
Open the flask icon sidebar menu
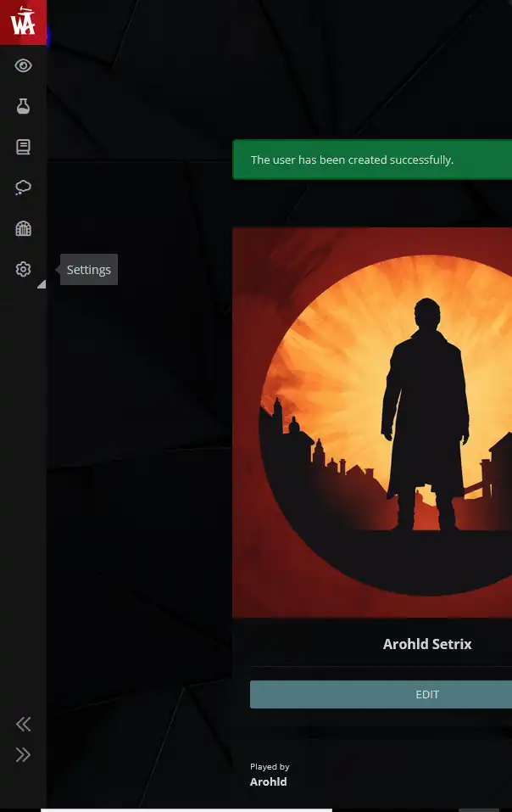tap(23, 106)
